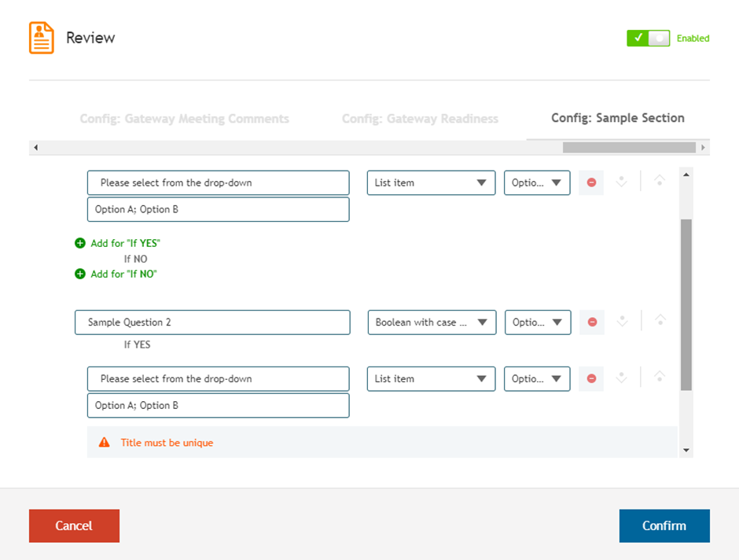The height and width of the screenshot is (560, 739).
Task: Toggle the Enabled switch off
Action: point(648,39)
